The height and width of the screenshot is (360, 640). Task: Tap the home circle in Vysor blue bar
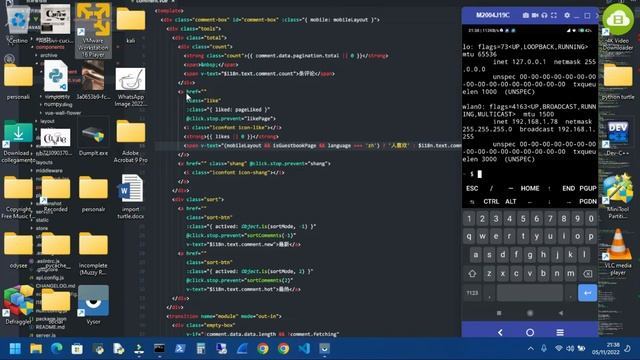click(530, 332)
